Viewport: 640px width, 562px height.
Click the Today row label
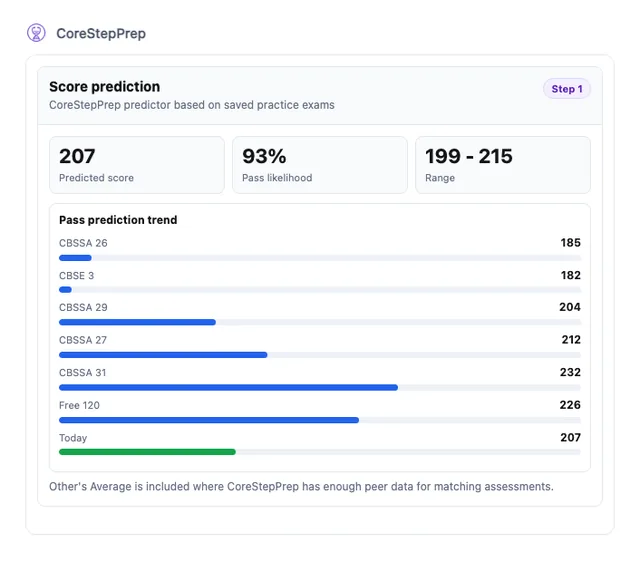tap(73, 438)
